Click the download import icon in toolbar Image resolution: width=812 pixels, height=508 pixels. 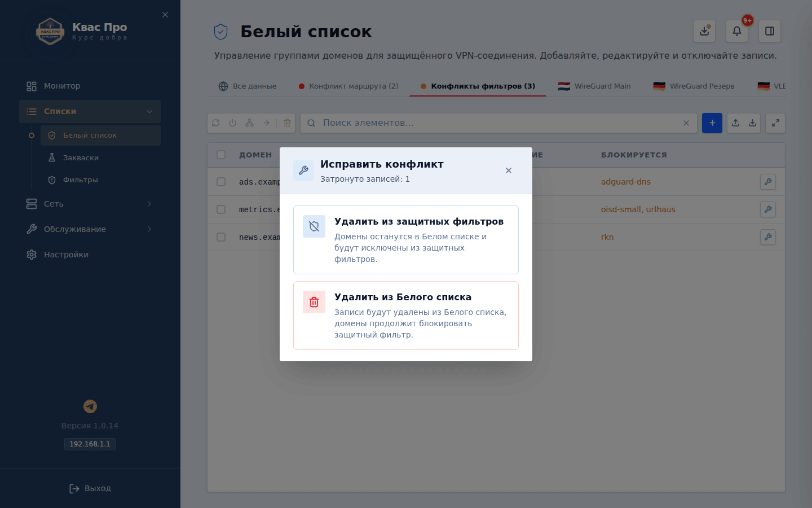click(x=753, y=123)
